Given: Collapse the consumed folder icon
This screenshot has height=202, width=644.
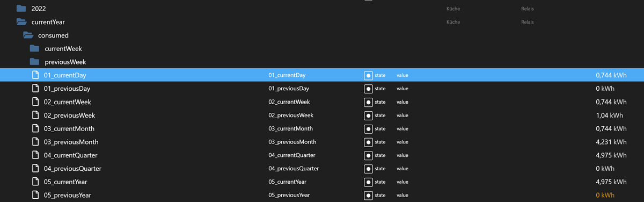Looking at the screenshot, I should (28, 35).
